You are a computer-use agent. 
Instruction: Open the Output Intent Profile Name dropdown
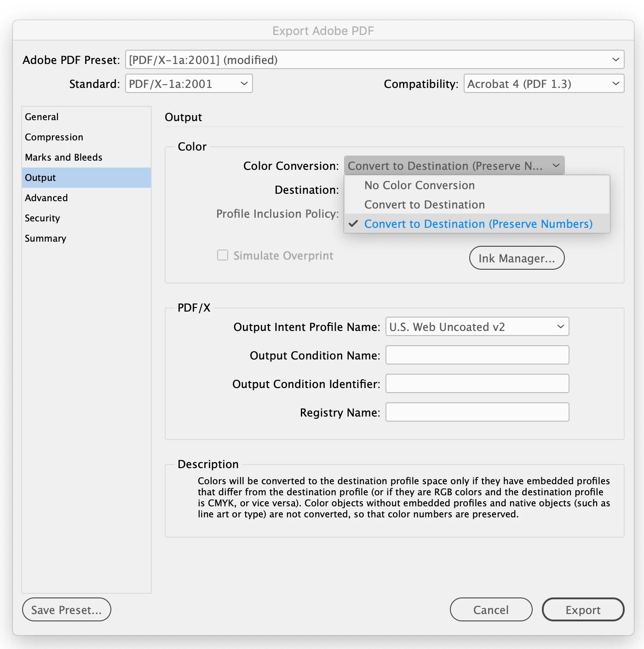(x=477, y=327)
